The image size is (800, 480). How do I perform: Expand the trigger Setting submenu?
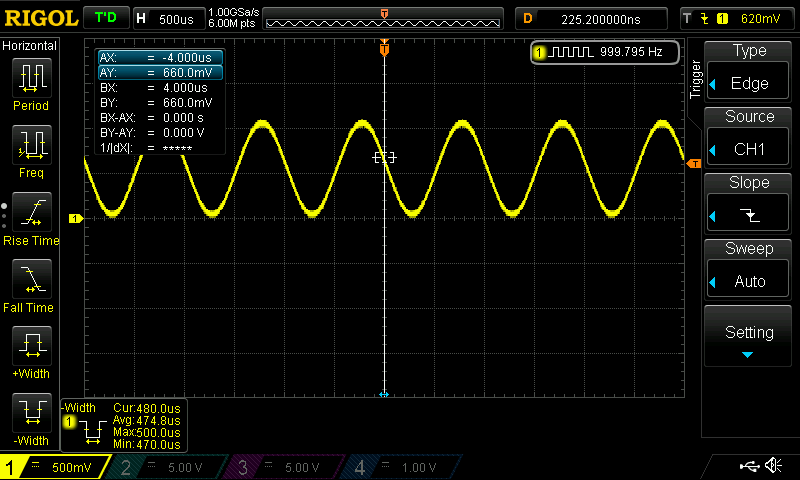pyautogui.click(x=749, y=337)
